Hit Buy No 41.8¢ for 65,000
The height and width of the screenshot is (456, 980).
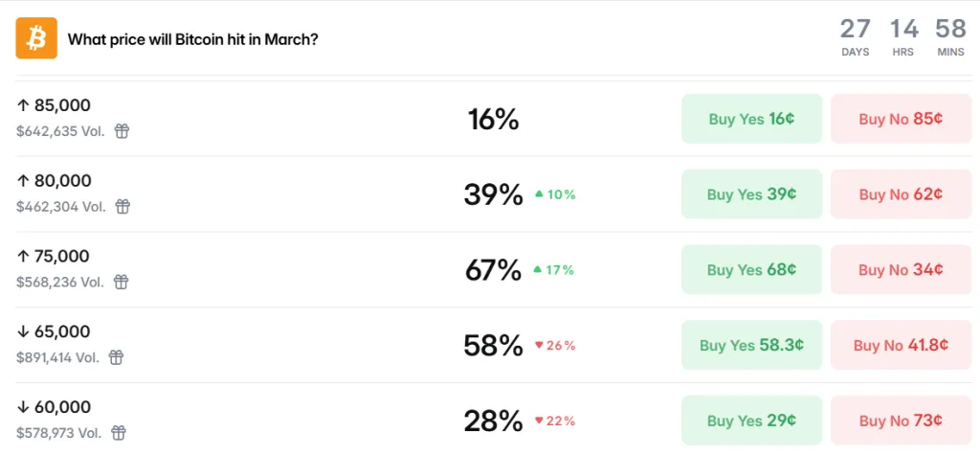point(901,345)
